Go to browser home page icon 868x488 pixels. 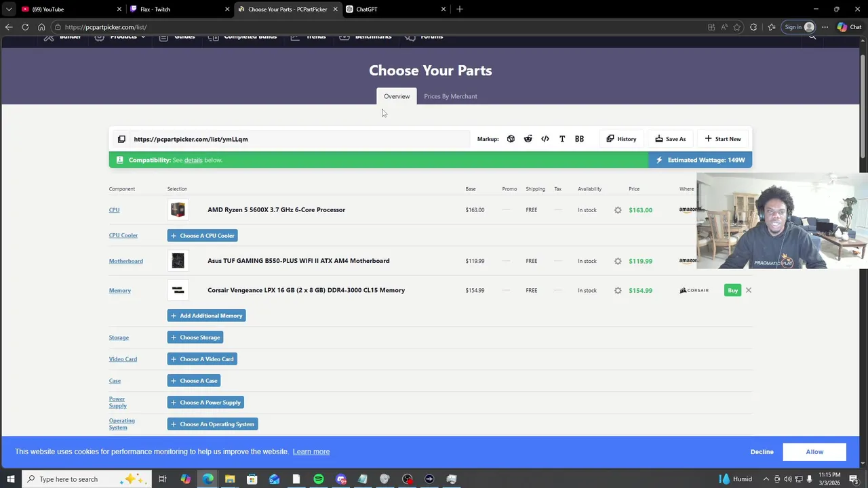pyautogui.click(x=41, y=27)
